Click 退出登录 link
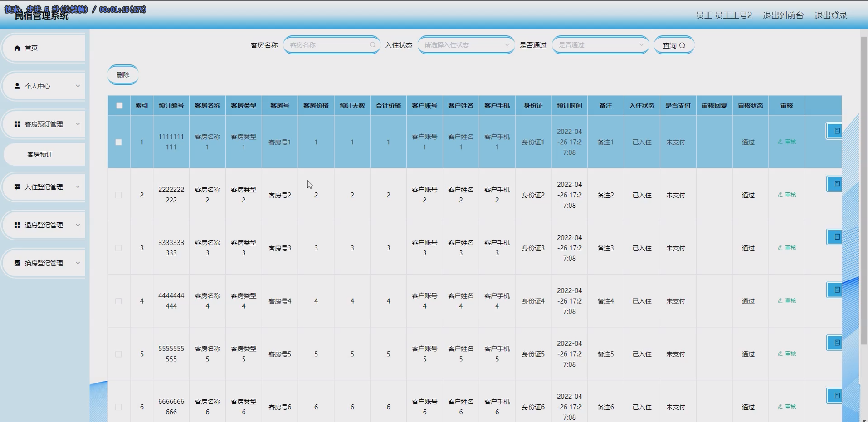 (831, 15)
